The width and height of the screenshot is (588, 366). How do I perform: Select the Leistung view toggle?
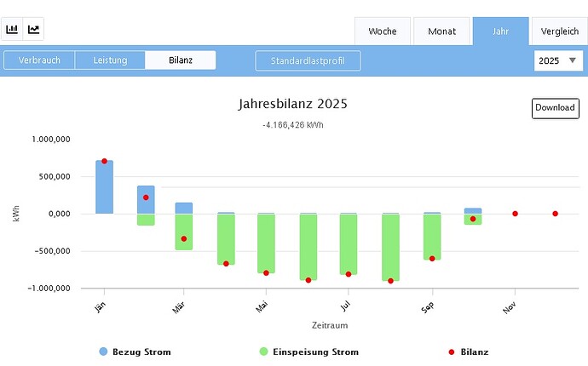pos(110,60)
